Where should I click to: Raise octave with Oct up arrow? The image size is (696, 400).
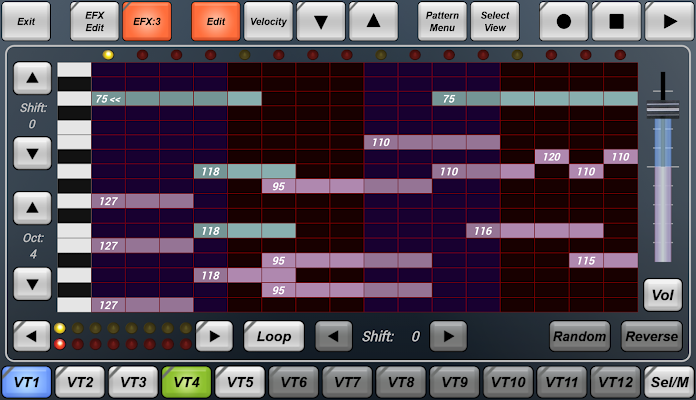pos(32,208)
